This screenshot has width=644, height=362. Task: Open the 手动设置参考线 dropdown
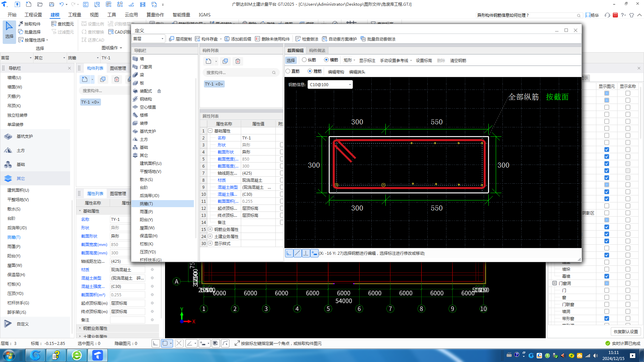(396, 60)
